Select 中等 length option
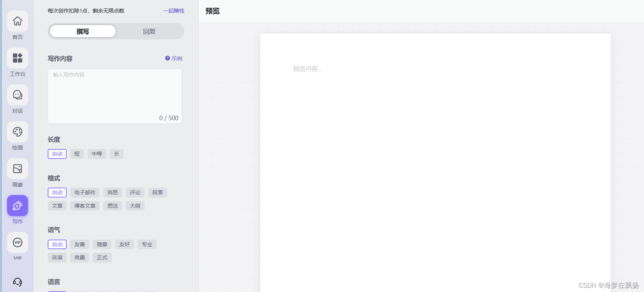The width and height of the screenshot is (644, 292). 97,154
